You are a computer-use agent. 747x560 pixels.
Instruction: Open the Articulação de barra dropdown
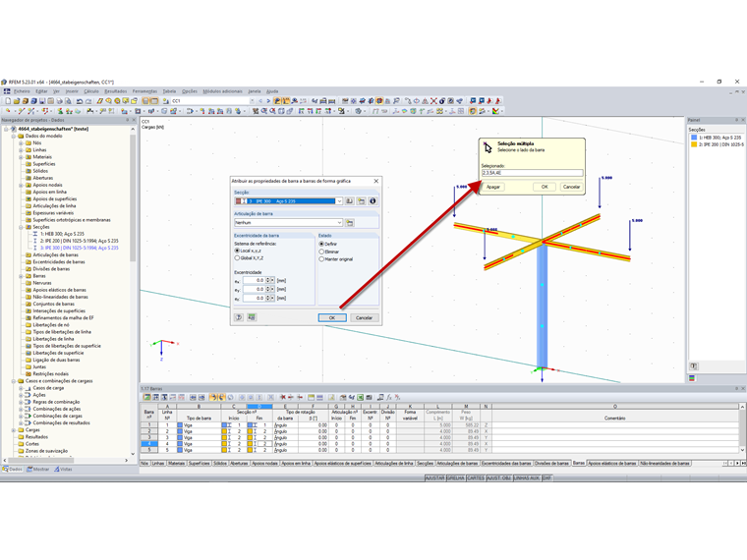[339, 223]
